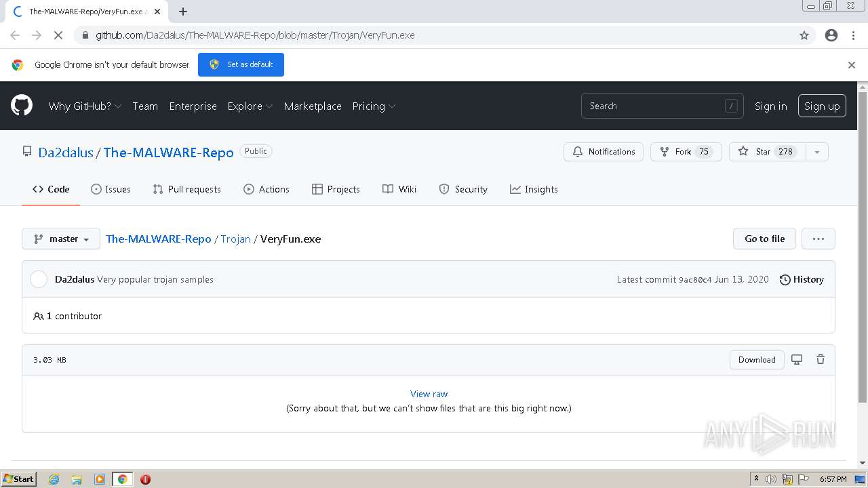868x488 pixels.
Task: Click the Sign up button
Action: [x=822, y=106]
